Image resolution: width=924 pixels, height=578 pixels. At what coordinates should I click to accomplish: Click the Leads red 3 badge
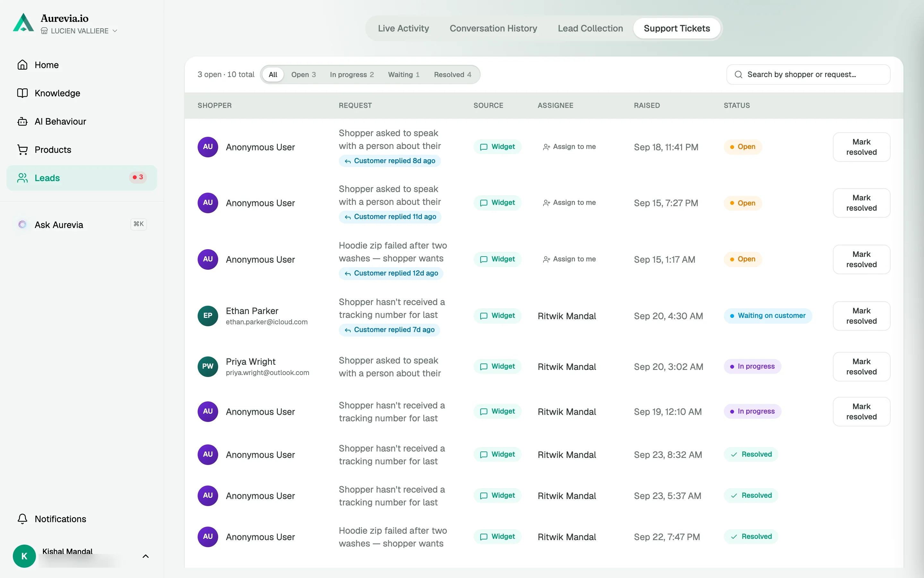[x=138, y=177]
